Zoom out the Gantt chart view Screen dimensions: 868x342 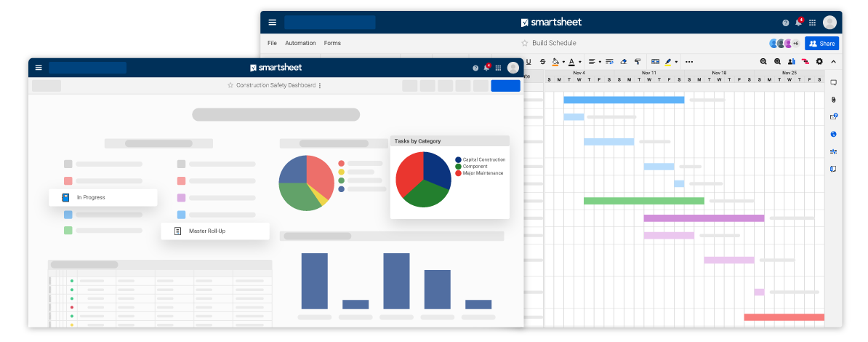click(x=764, y=62)
